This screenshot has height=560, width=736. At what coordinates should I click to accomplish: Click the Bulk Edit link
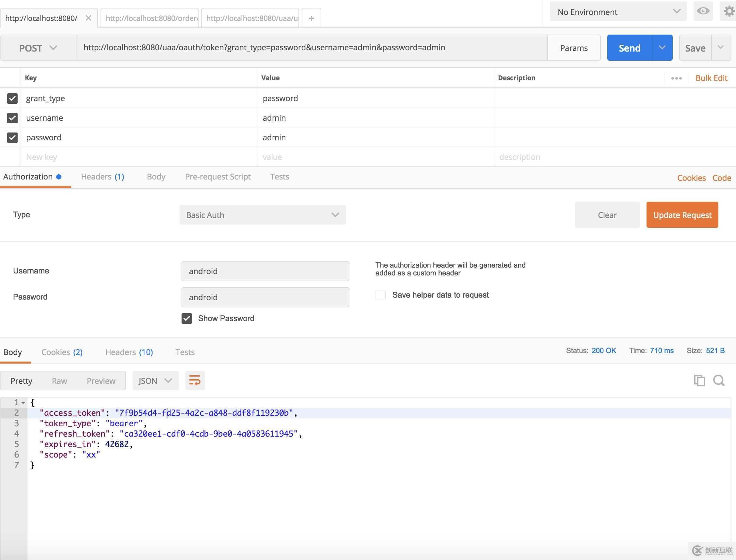point(711,78)
